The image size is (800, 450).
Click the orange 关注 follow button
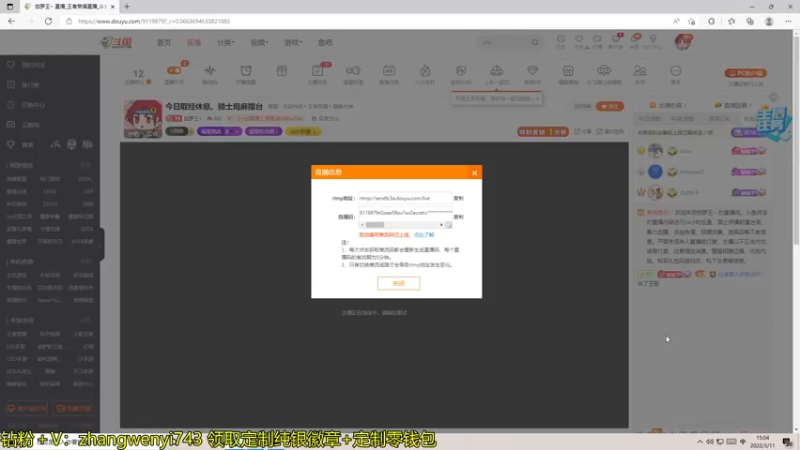[610, 106]
